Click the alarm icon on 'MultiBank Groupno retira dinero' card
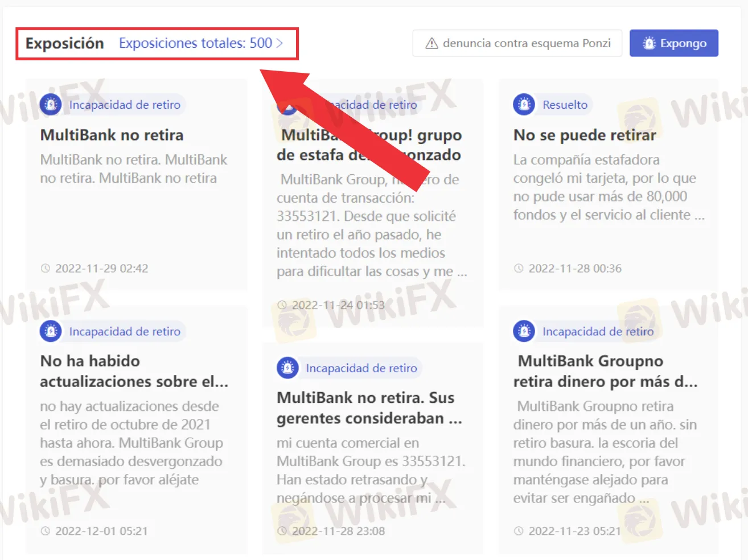Image resolution: width=748 pixels, height=560 pixels. [x=524, y=331]
